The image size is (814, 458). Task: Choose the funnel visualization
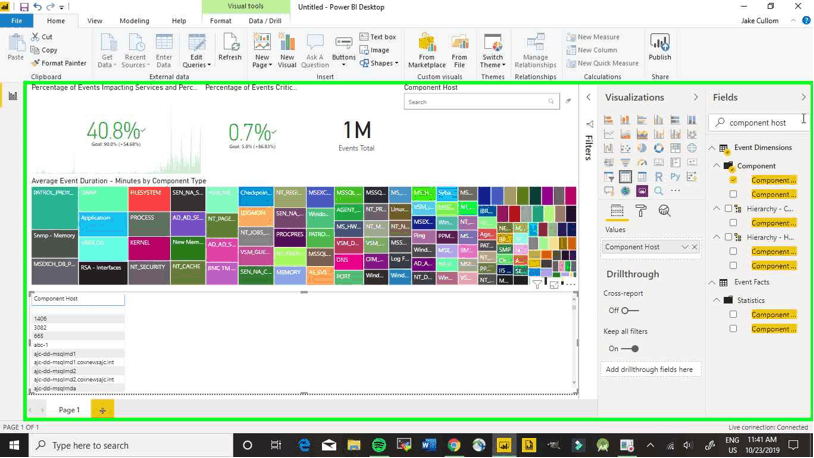point(625,163)
